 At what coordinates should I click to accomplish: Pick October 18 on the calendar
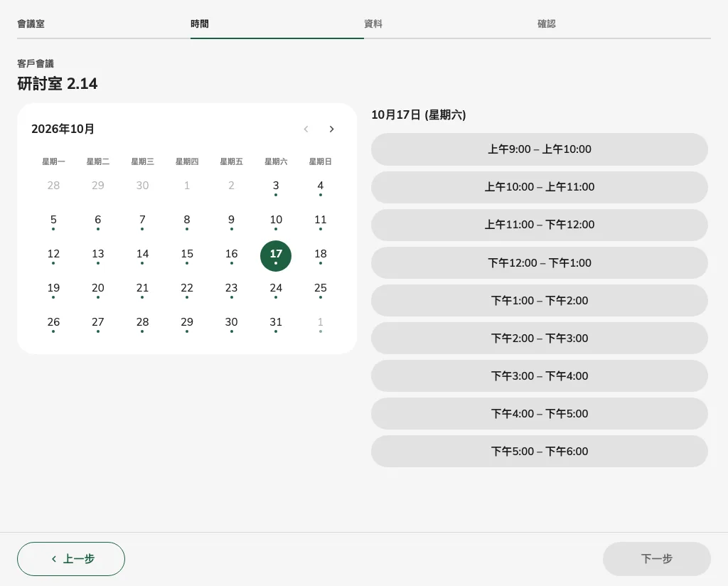coord(321,256)
